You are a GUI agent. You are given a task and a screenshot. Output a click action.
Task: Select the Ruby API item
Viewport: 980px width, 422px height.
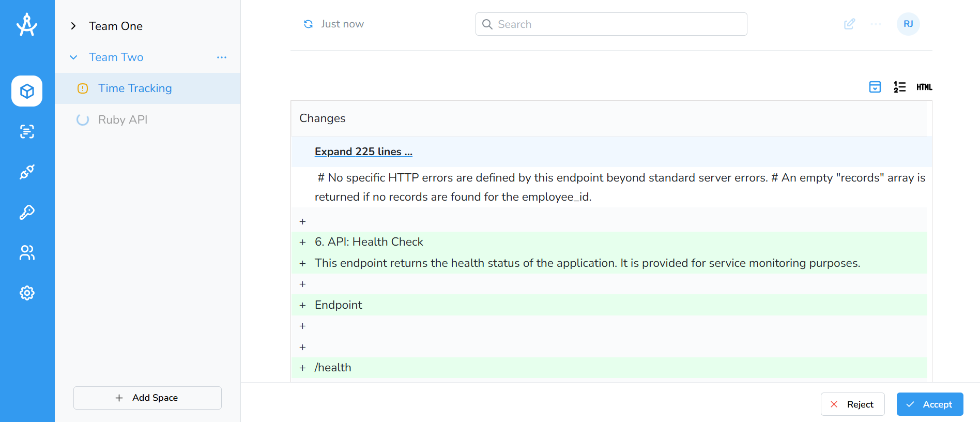pos(122,119)
